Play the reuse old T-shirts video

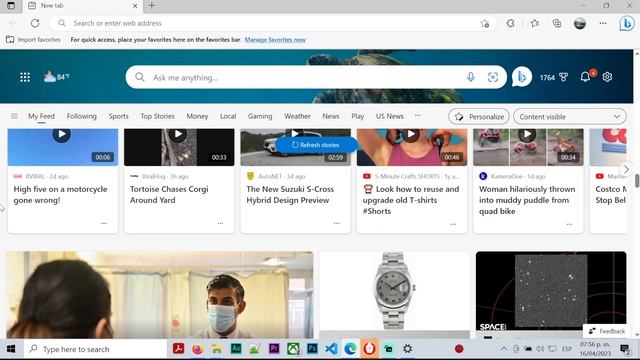click(411, 134)
